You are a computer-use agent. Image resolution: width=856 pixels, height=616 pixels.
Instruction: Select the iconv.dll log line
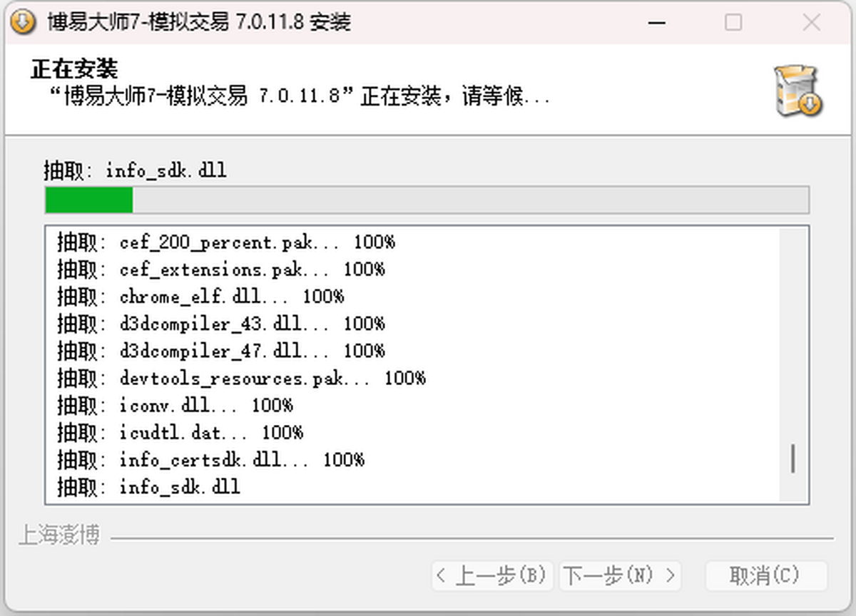[175, 405]
